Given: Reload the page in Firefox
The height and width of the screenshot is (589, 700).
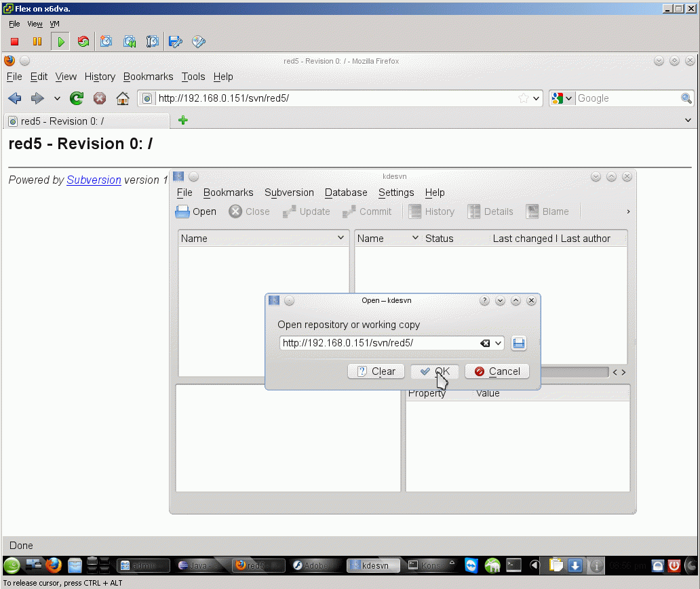Looking at the screenshot, I should (x=77, y=98).
